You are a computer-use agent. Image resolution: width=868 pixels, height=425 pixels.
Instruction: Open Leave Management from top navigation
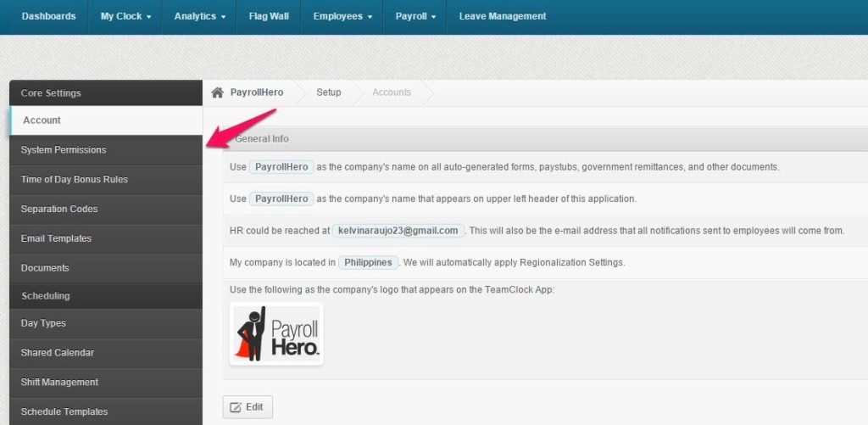pyautogui.click(x=503, y=17)
